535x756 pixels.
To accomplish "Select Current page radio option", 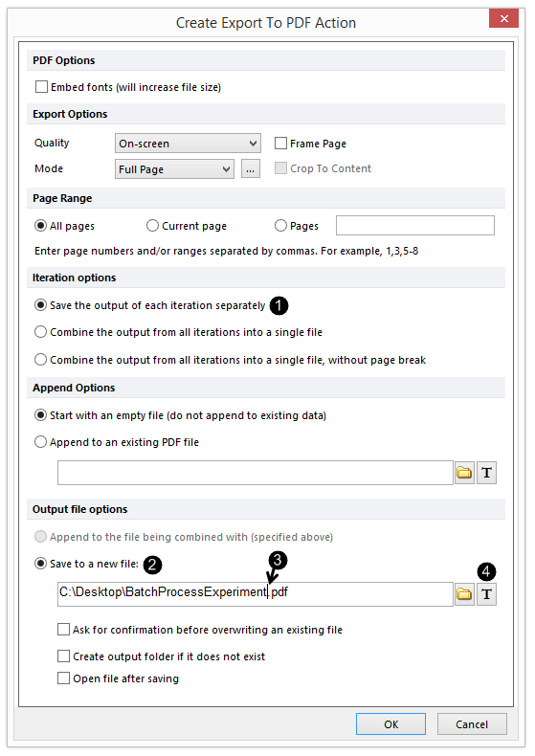I will 152,226.
